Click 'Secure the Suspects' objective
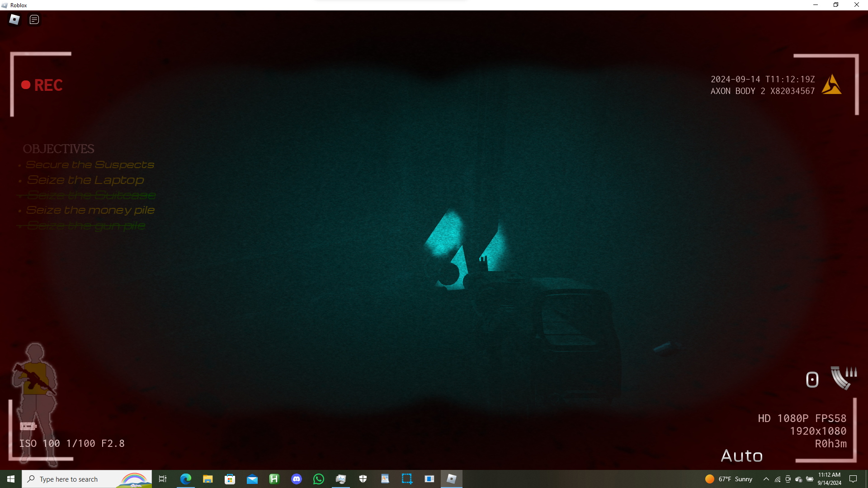868x488 pixels. (x=90, y=164)
